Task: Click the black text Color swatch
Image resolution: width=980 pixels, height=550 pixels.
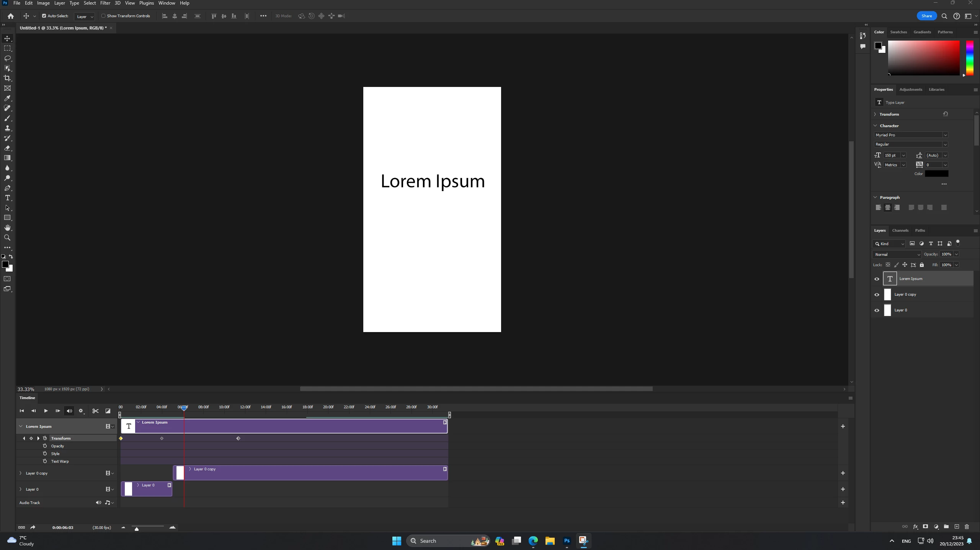Action: [x=936, y=174]
